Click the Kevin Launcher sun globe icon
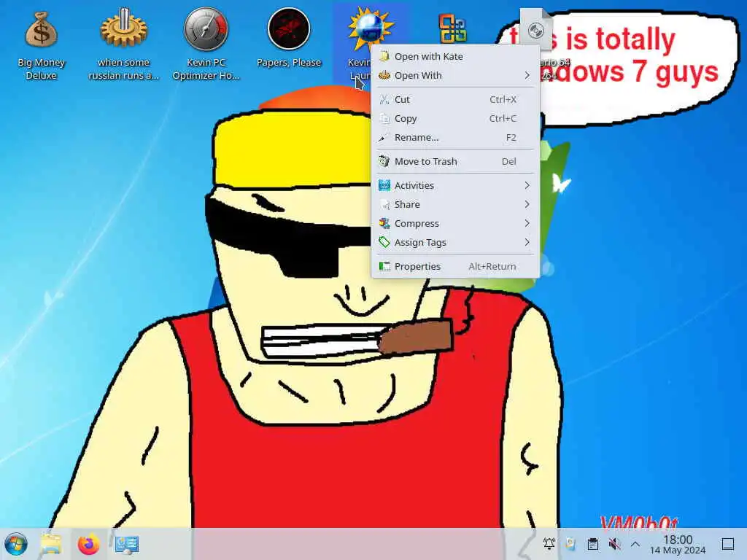The image size is (747, 560). point(370,28)
